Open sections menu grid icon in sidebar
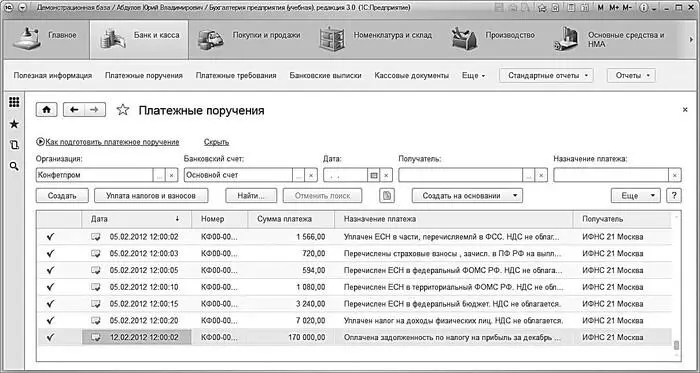 14,102
